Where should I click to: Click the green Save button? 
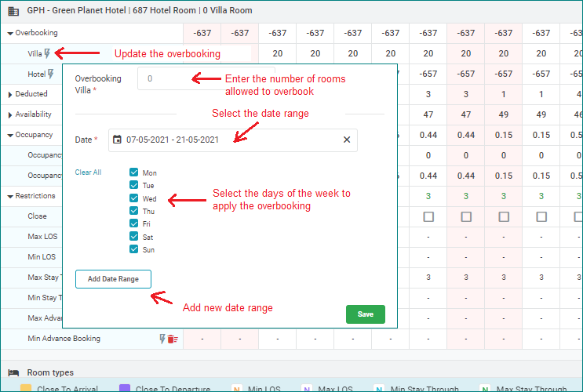click(365, 314)
